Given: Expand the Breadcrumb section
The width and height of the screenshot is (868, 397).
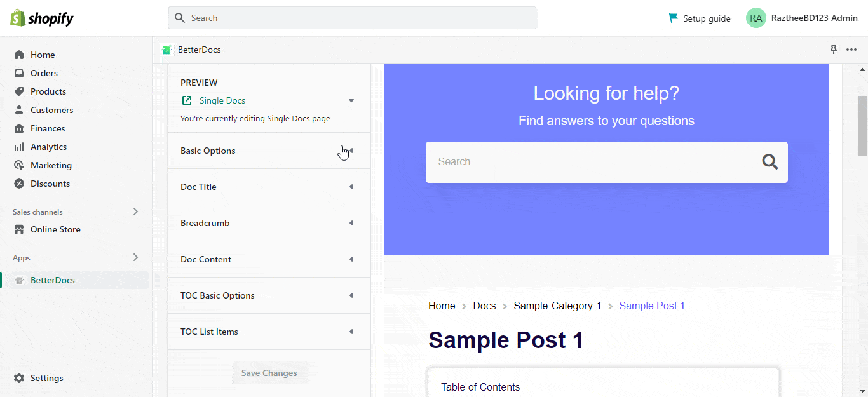Looking at the screenshot, I should [269, 223].
